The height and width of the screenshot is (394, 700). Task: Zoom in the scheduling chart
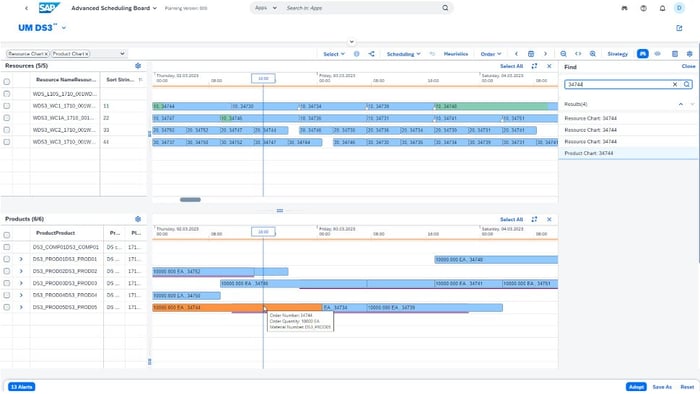point(592,54)
